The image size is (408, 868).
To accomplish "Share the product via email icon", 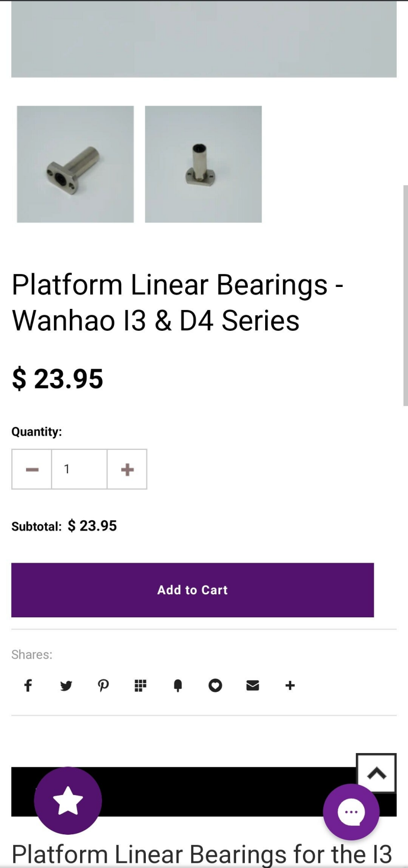I will tap(252, 685).
